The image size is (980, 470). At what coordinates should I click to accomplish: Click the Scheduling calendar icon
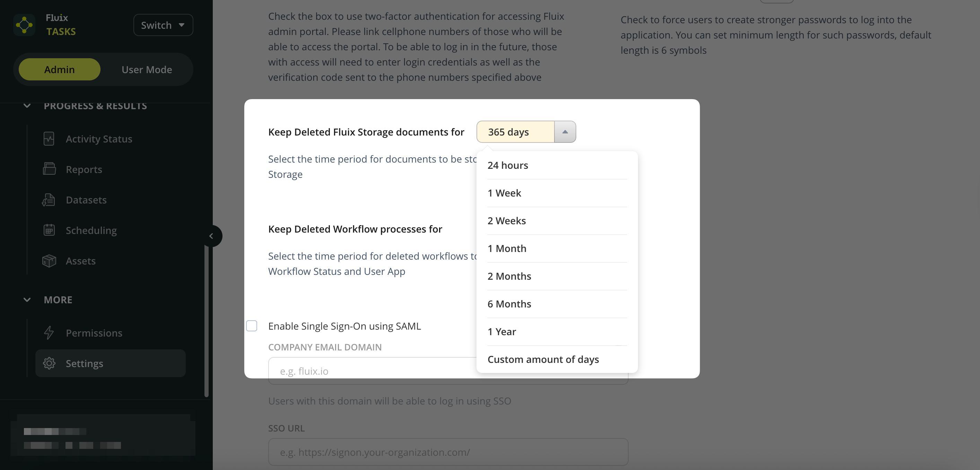[x=49, y=230]
